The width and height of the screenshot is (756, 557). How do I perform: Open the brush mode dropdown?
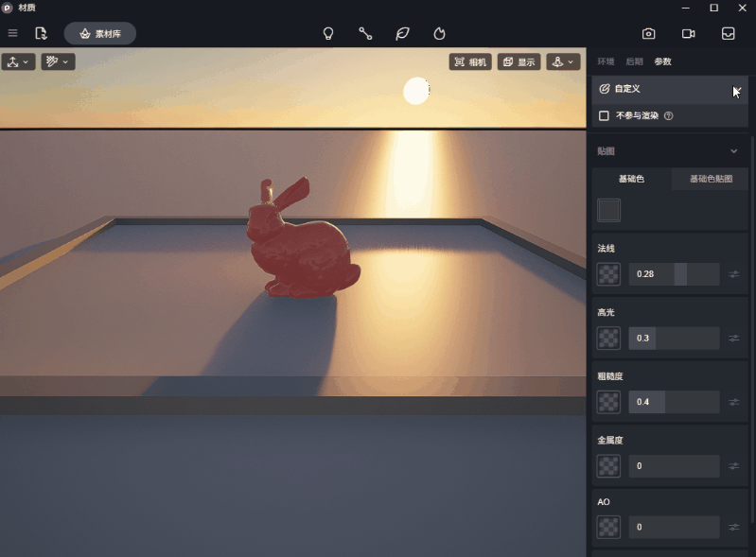[58, 61]
